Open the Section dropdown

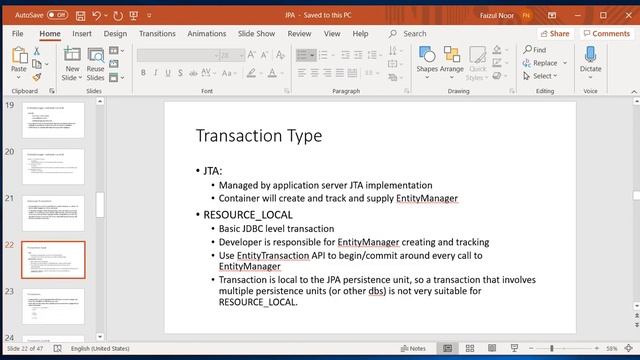tap(116, 77)
